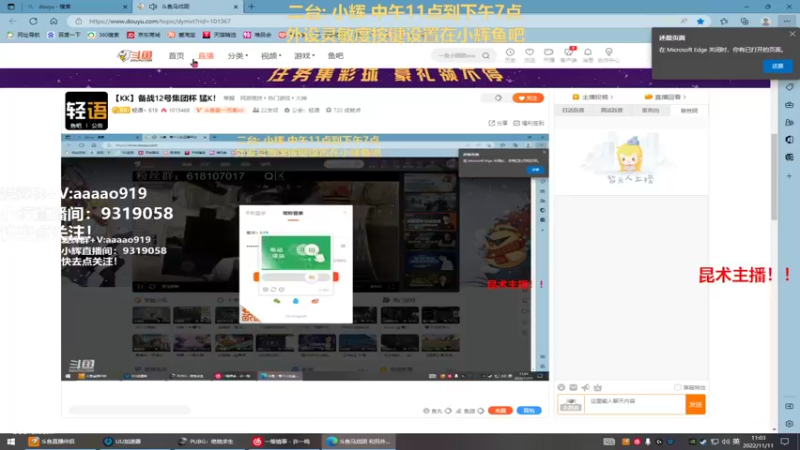The width and height of the screenshot is (800, 450).
Task: Tick the 屏蔽特效 checkbox above the chat box
Action: coord(678,388)
